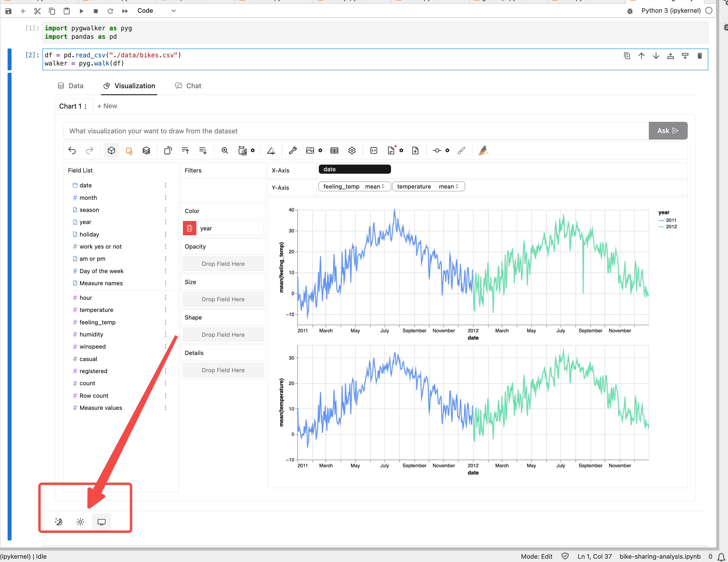This screenshot has height=562, width=728.
Task: Cut selected cell with scissors icon
Action: coord(37,11)
